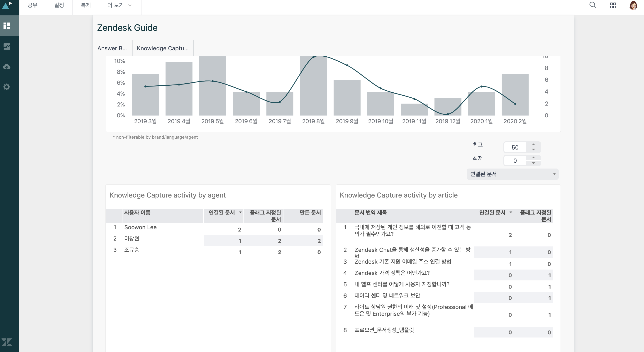Click the 공유 share button
Screen dimensions: 644x352
click(x=32, y=5)
